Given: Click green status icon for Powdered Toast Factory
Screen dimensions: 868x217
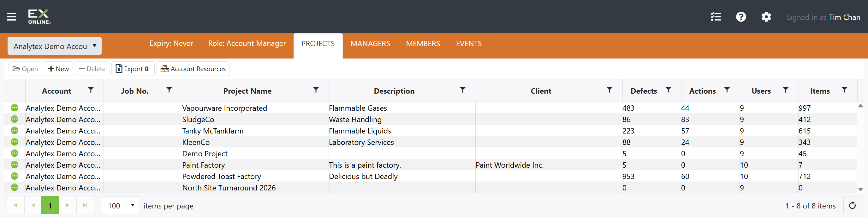Looking at the screenshot, I should [15, 176].
